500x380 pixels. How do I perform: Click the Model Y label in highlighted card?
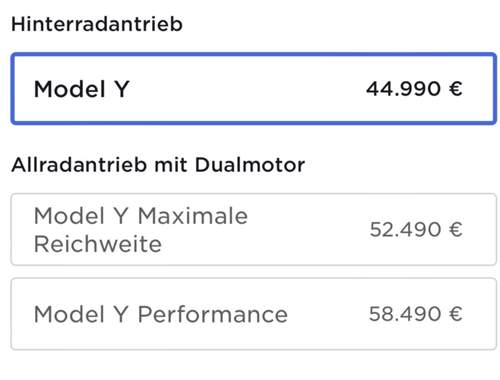[82, 89]
